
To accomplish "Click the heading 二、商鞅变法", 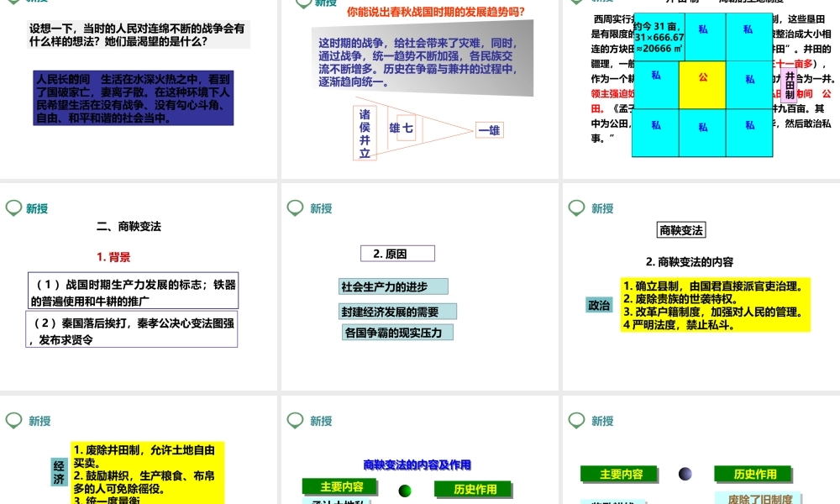I will click(x=129, y=227).
